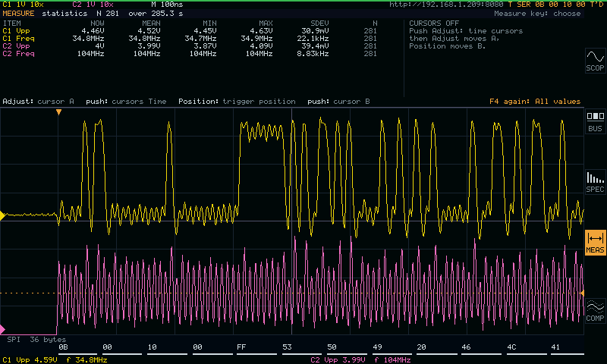
Task: Select the BUS decode mode icon
Action: (x=595, y=121)
